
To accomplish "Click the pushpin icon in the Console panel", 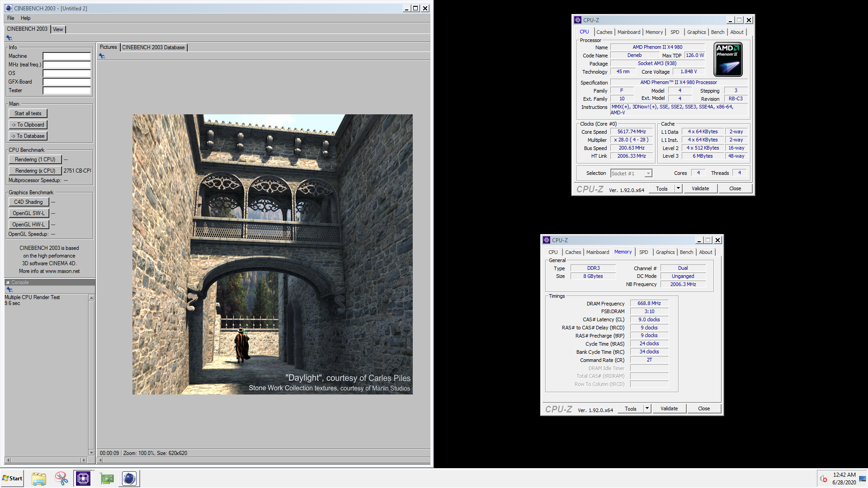I will point(9,290).
